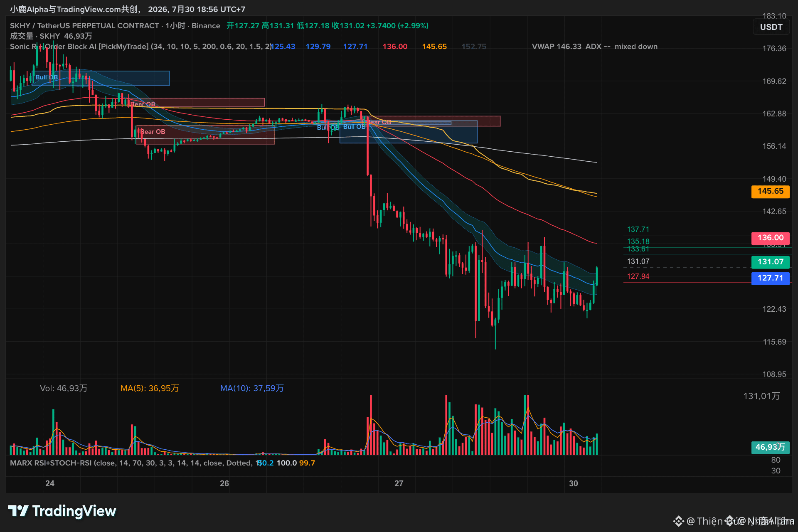Click the chart header reading 小鹿Alpha与TradingView.com共创

point(75,9)
